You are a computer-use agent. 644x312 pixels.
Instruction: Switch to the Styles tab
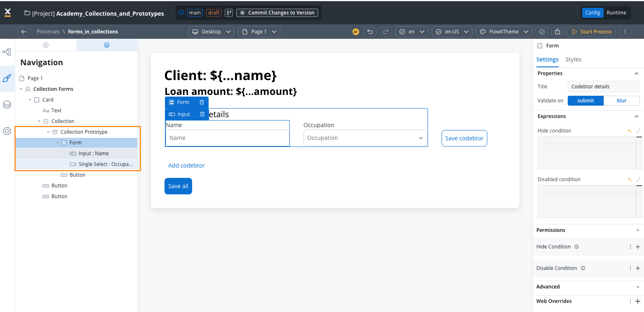[x=573, y=59]
